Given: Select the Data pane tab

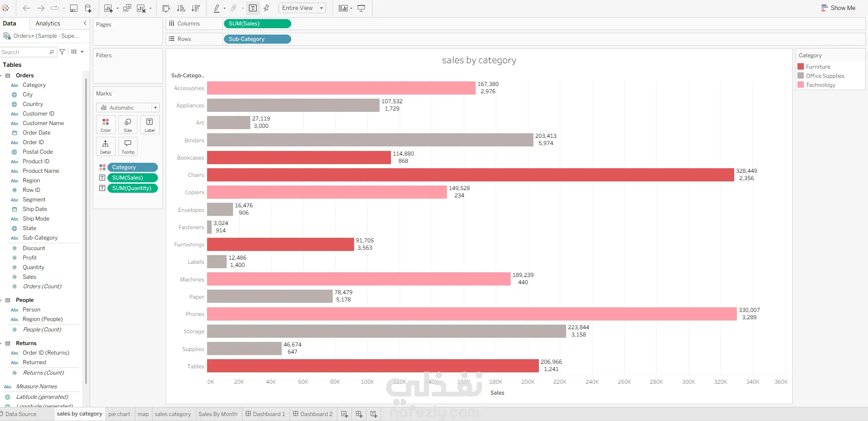Looking at the screenshot, I should [10, 24].
